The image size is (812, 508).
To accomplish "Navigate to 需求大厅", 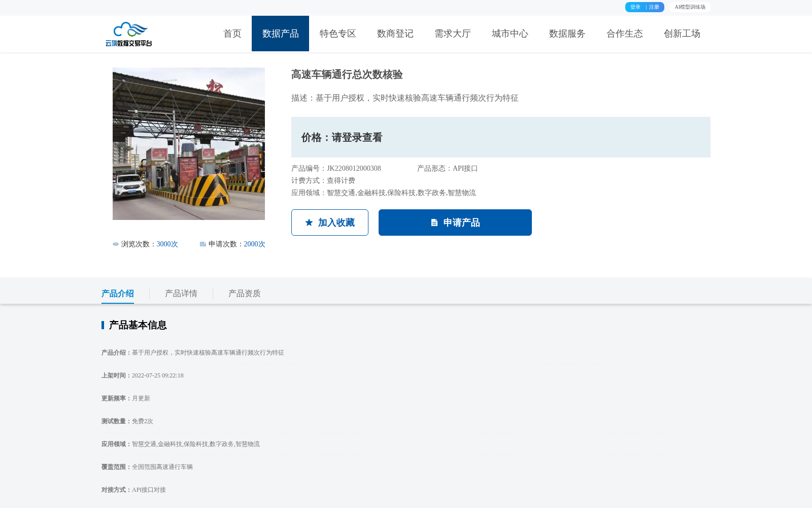I will pyautogui.click(x=453, y=34).
